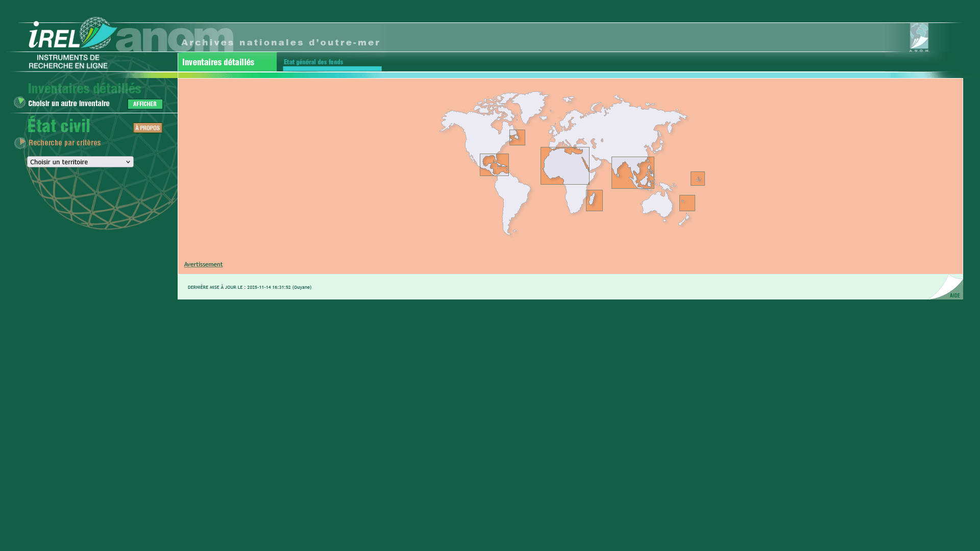Click the arrow icon beside Recherche par critères
The image size is (980, 551).
point(20,143)
